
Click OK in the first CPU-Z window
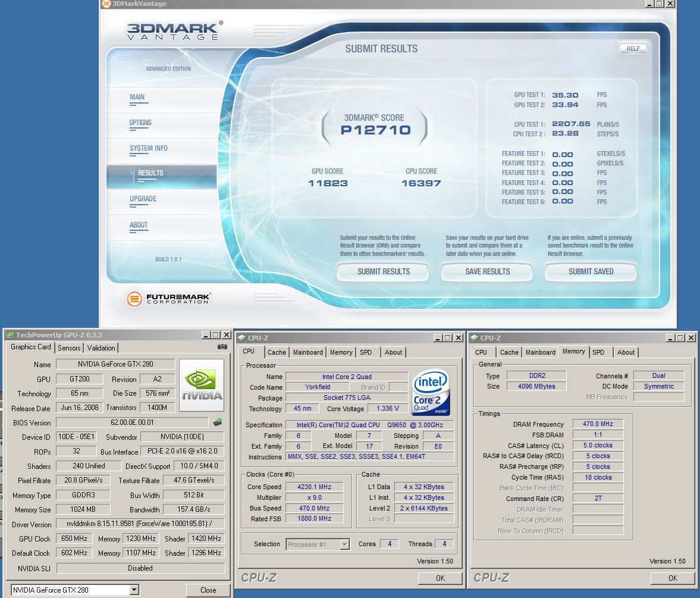click(x=440, y=578)
